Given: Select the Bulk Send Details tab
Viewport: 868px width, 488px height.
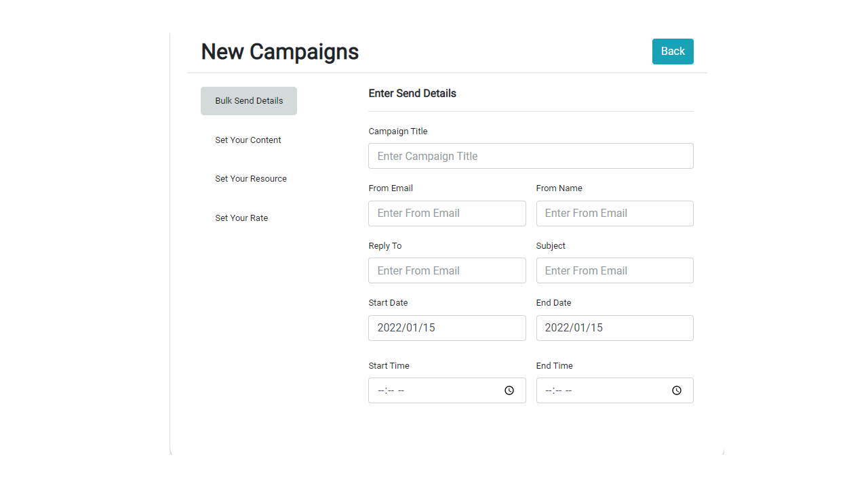Looking at the screenshot, I should [249, 101].
